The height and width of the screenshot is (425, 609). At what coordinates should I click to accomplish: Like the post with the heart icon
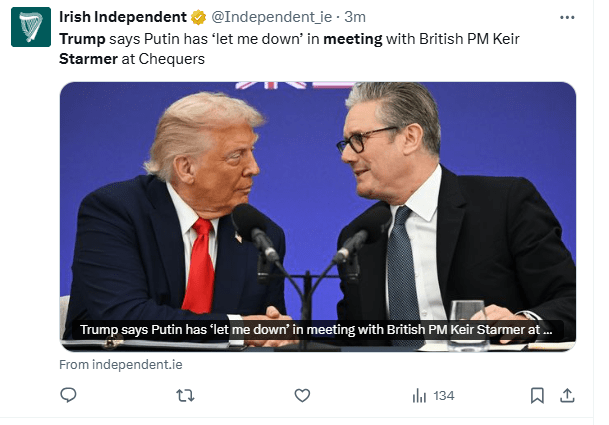pyautogui.click(x=302, y=396)
